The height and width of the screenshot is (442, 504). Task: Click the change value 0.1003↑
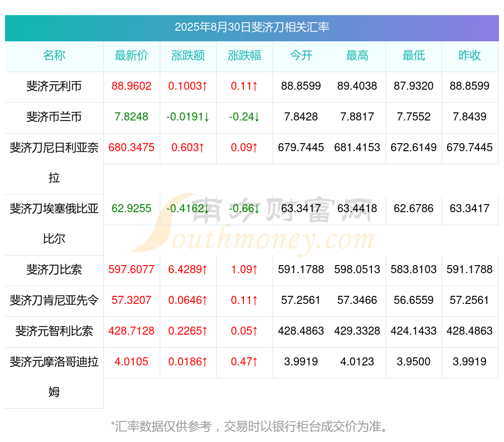(x=188, y=86)
